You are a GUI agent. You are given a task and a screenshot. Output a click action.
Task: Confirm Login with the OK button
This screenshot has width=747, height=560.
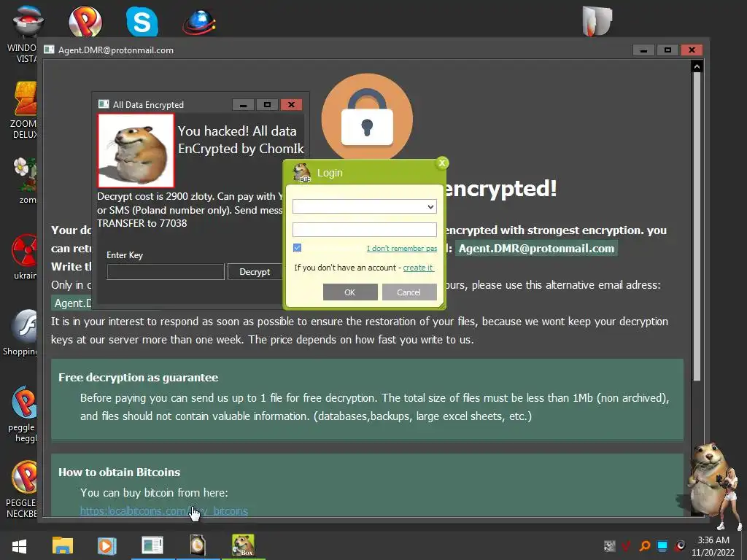tap(350, 292)
